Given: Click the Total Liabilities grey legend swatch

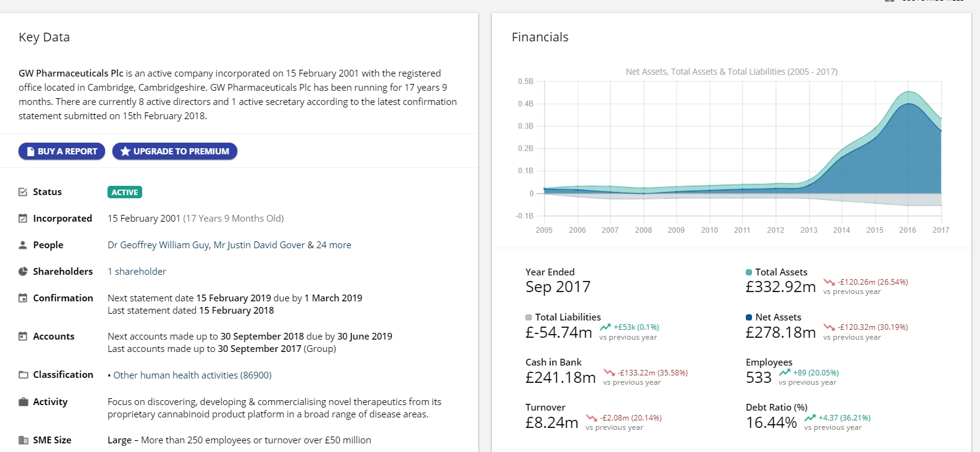Looking at the screenshot, I should [528, 317].
